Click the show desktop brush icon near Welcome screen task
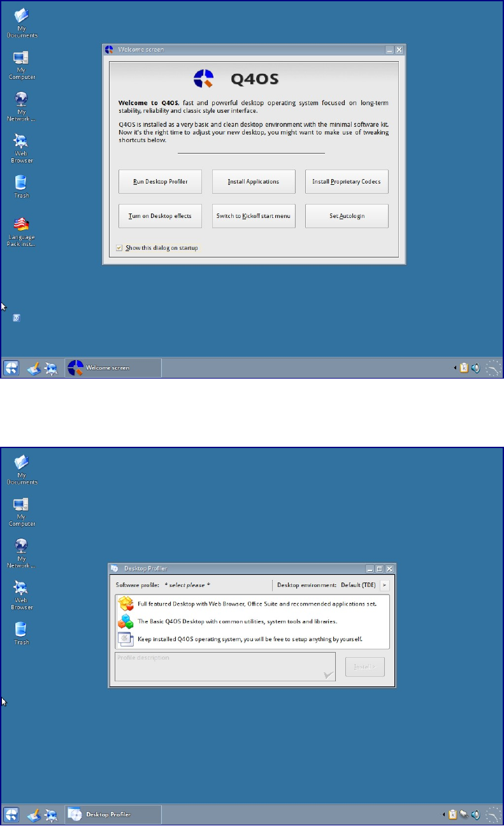This screenshot has height=826, width=504. tap(34, 368)
